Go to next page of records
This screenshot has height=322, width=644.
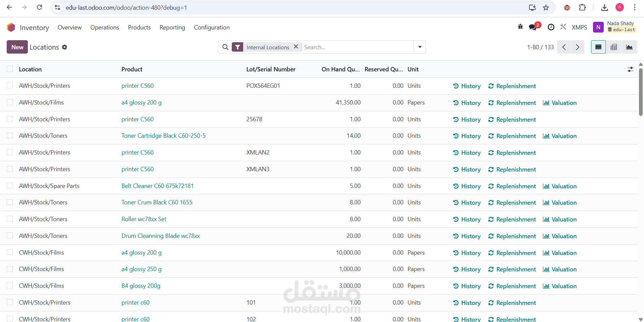[578, 47]
